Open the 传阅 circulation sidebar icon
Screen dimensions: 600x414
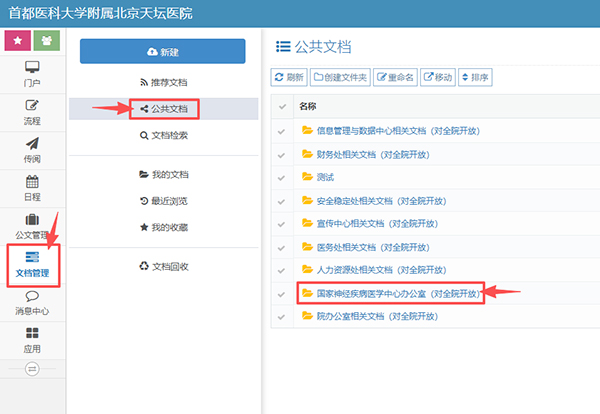32,149
